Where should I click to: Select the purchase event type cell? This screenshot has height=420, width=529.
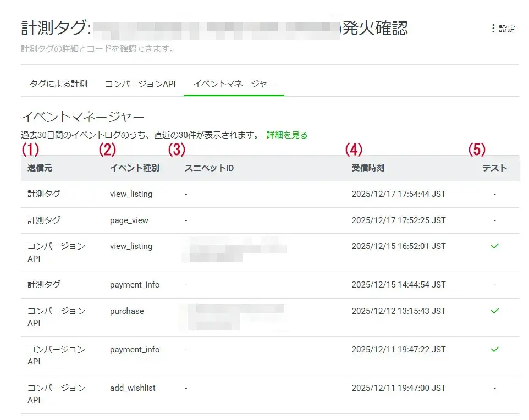tap(126, 311)
